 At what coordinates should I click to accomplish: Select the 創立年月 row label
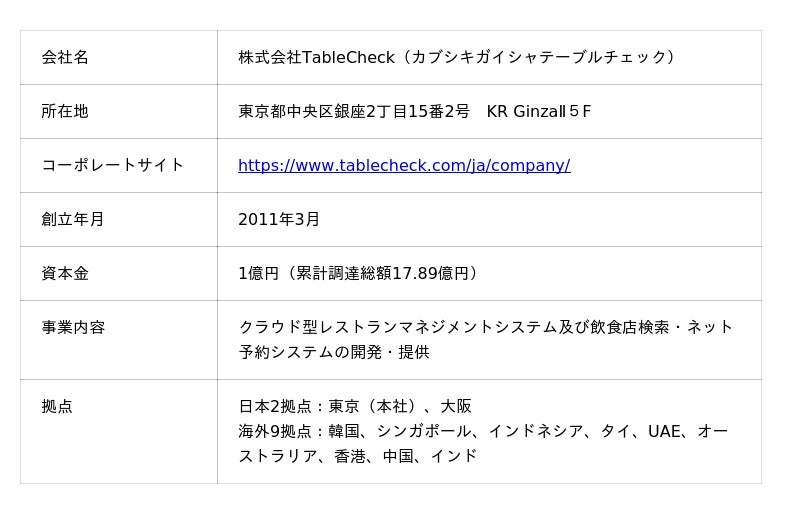click(73, 219)
